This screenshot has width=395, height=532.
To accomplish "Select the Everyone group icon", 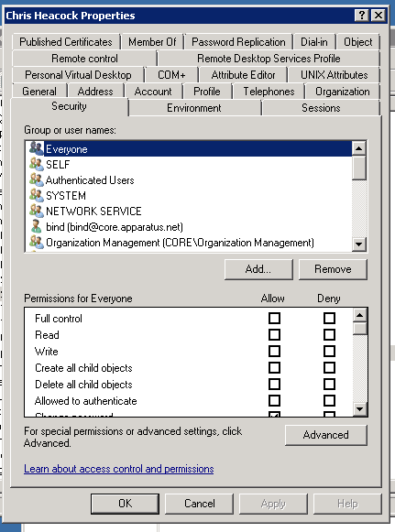I will [37, 148].
